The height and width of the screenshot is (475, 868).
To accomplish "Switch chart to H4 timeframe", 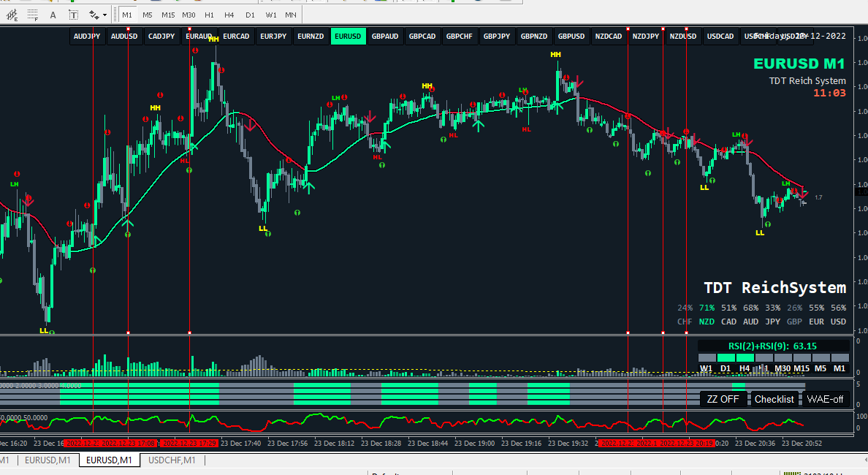I will pyautogui.click(x=229, y=15).
